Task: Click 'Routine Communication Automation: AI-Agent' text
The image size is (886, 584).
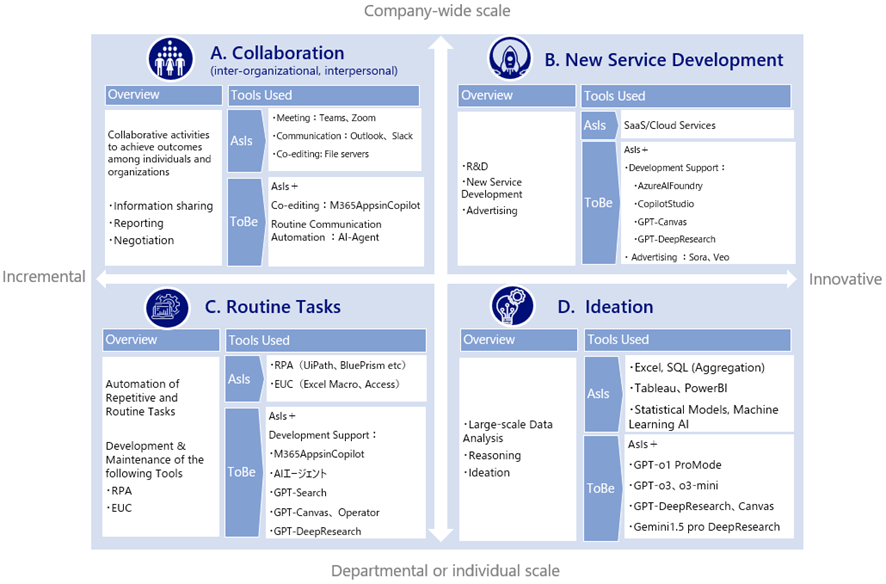Action: 326,231
